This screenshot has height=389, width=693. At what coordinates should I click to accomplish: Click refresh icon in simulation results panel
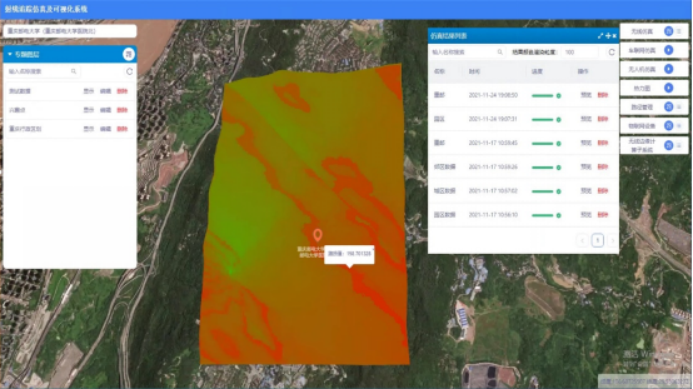[x=611, y=52]
